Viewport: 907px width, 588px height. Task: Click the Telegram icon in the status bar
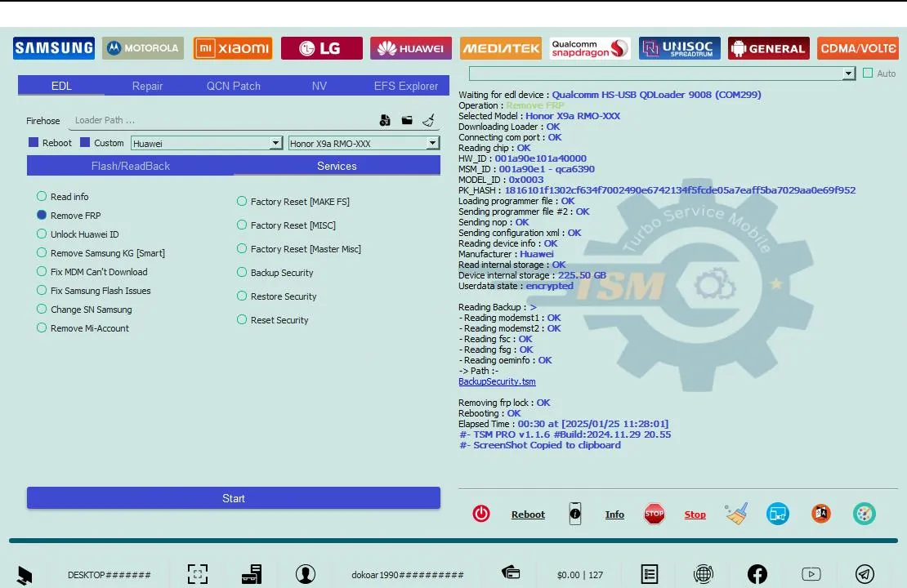coord(865,574)
